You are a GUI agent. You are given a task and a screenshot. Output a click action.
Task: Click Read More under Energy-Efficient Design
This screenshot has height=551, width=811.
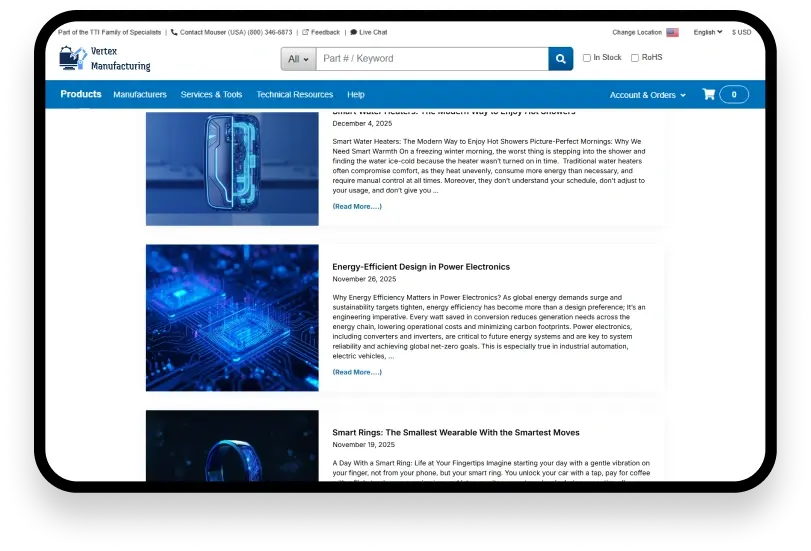pyautogui.click(x=357, y=372)
